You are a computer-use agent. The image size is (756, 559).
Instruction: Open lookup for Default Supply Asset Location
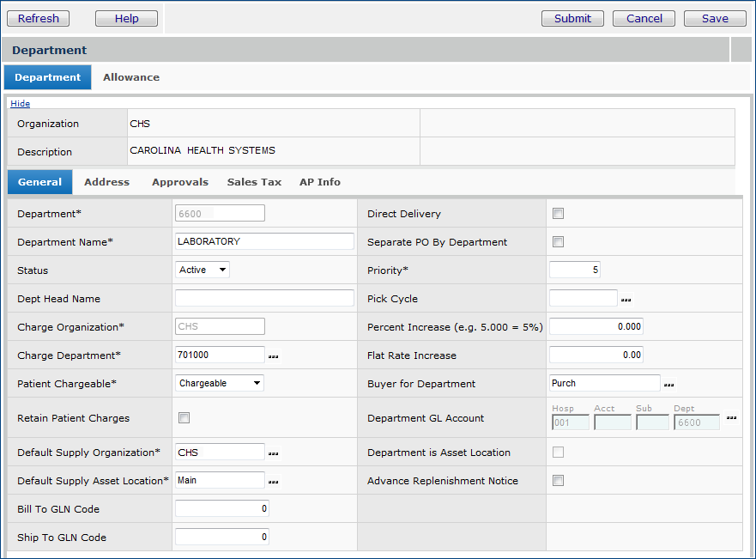tap(274, 481)
